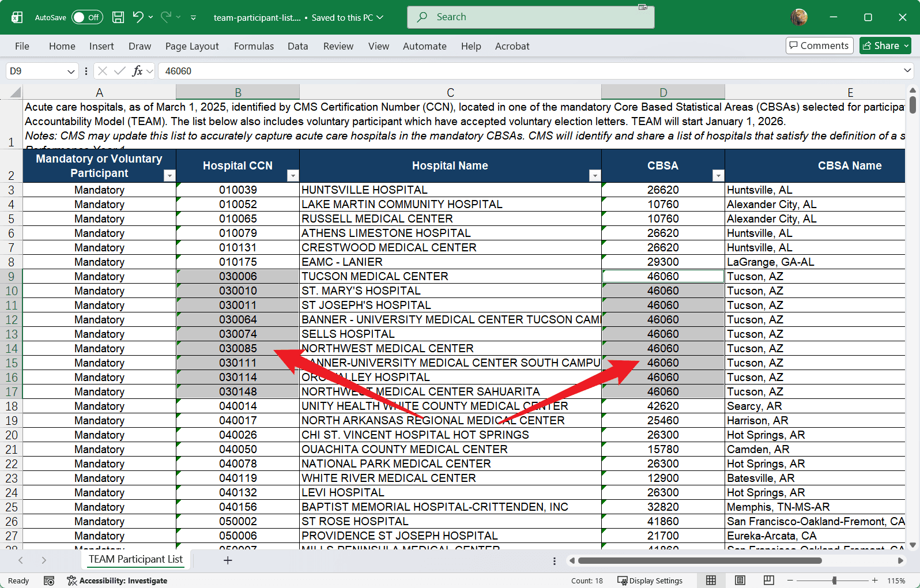920x588 pixels.
Task: Click the previous sheet navigation arrow
Action: pyautogui.click(x=21, y=560)
